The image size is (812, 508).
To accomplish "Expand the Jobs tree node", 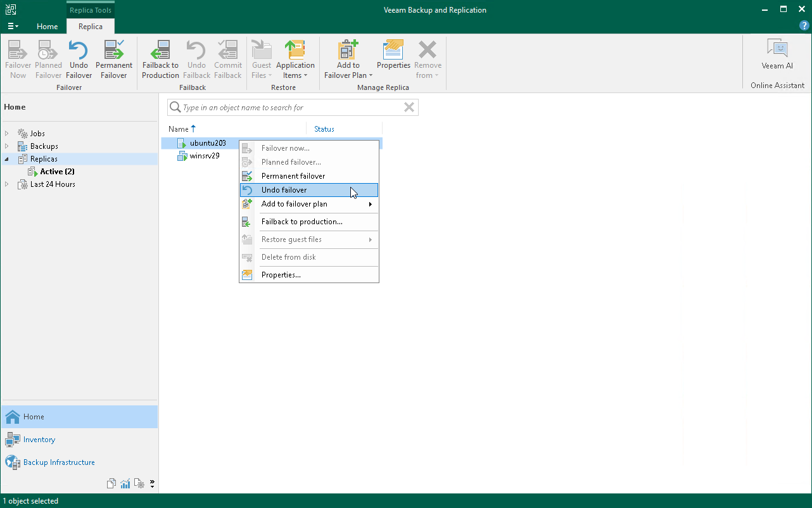I will [7, 134].
